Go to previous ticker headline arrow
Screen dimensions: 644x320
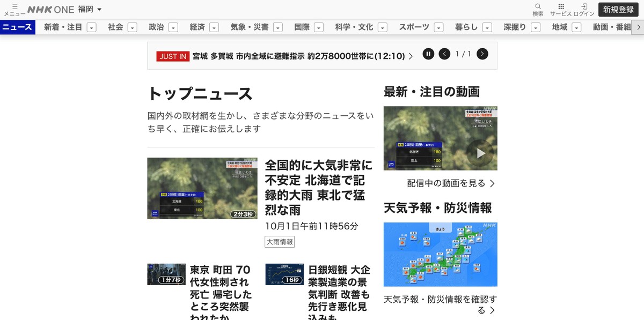click(x=444, y=54)
